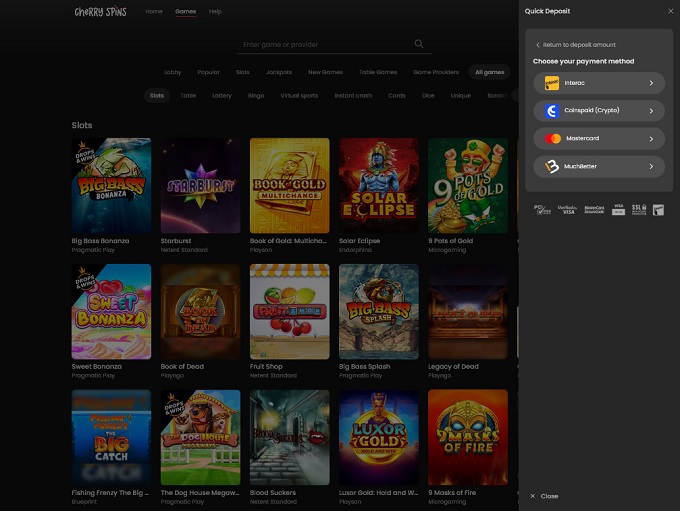
Task: Expand the Interac option chevron
Action: (651, 83)
